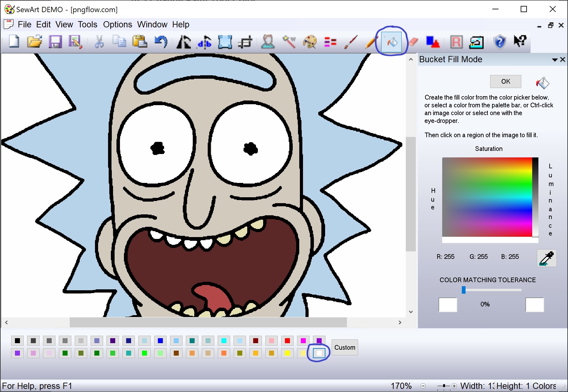Zoom out with the status bar minus button

(x=423, y=386)
